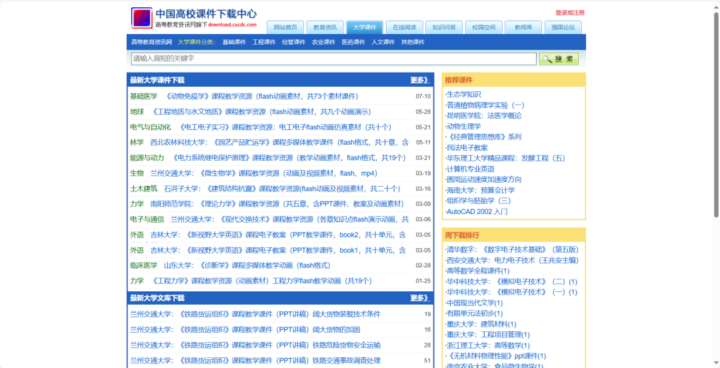Click the 电子与通信 category label
This screenshot has height=368, width=720.
147,220
